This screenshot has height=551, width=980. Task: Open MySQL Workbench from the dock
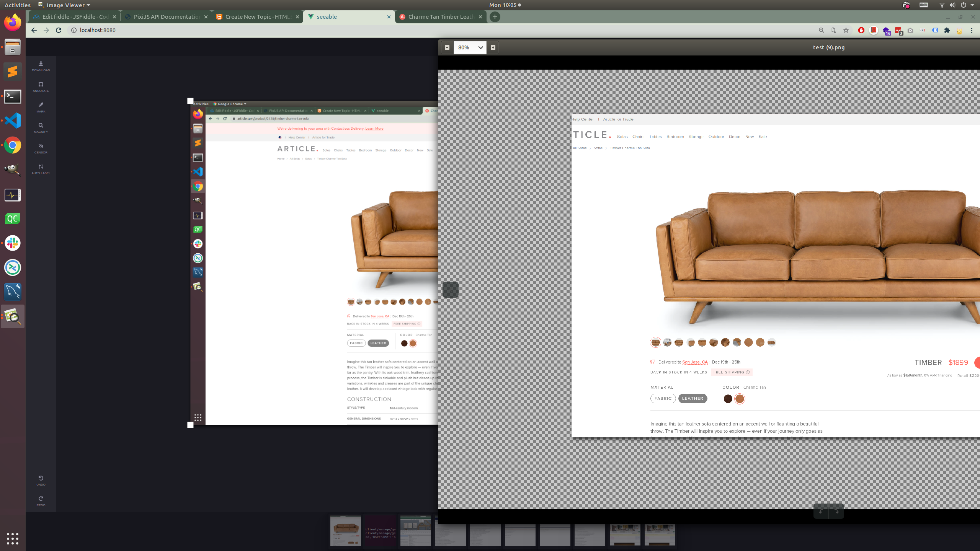[x=13, y=292]
